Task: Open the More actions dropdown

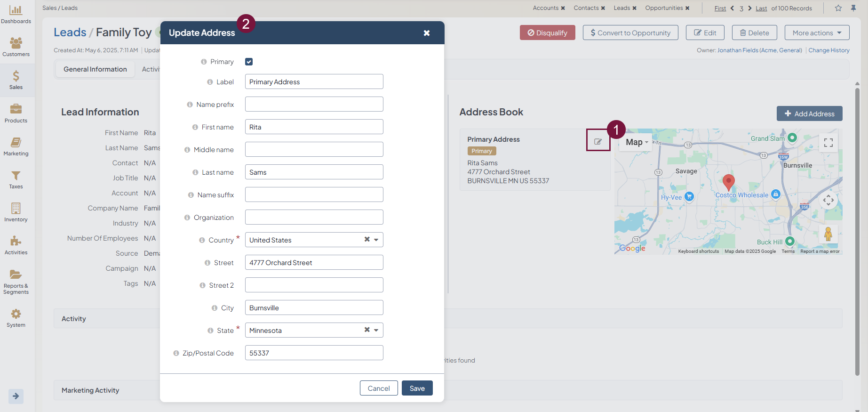Action: pyautogui.click(x=816, y=33)
